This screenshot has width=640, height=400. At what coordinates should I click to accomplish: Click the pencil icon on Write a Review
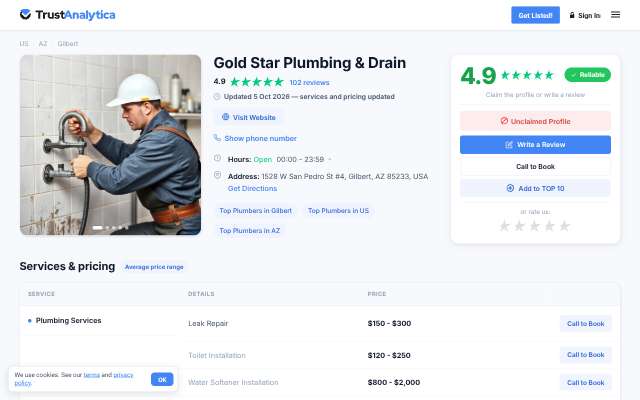tap(509, 145)
